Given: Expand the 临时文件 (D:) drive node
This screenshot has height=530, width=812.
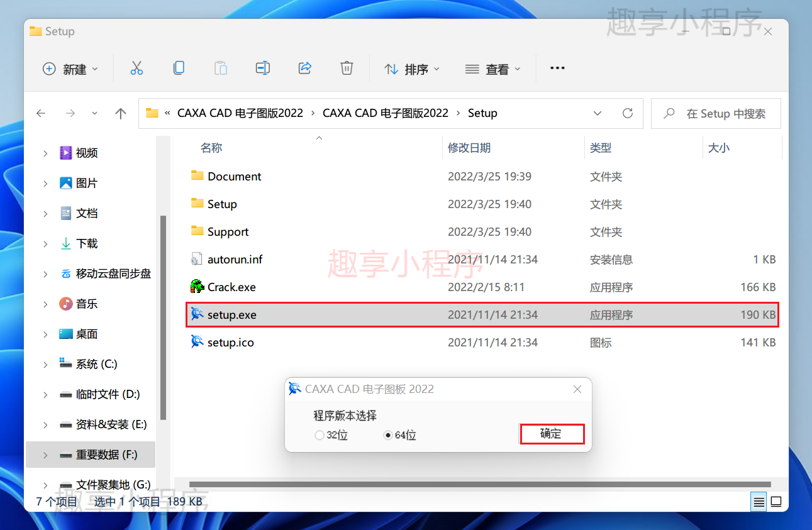Looking at the screenshot, I should click(x=45, y=394).
